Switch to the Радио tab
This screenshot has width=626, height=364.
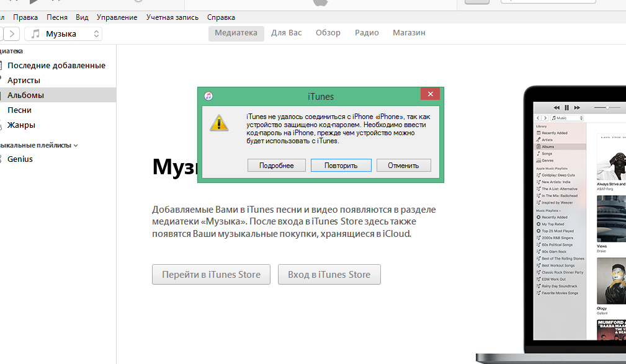point(367,33)
